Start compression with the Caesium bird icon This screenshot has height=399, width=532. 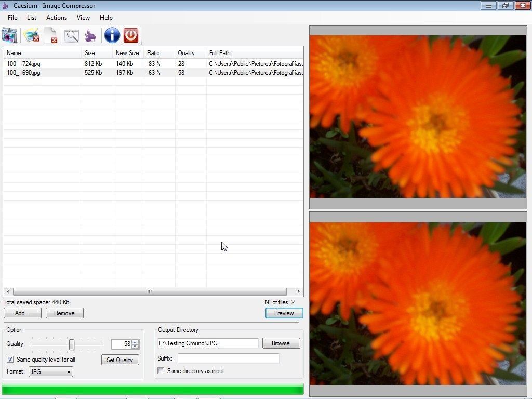coord(89,35)
